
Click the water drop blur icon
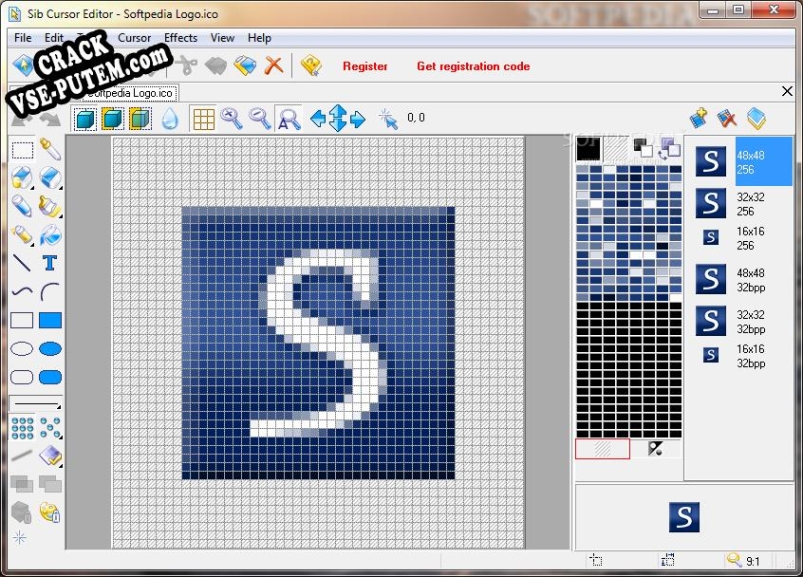pos(171,119)
